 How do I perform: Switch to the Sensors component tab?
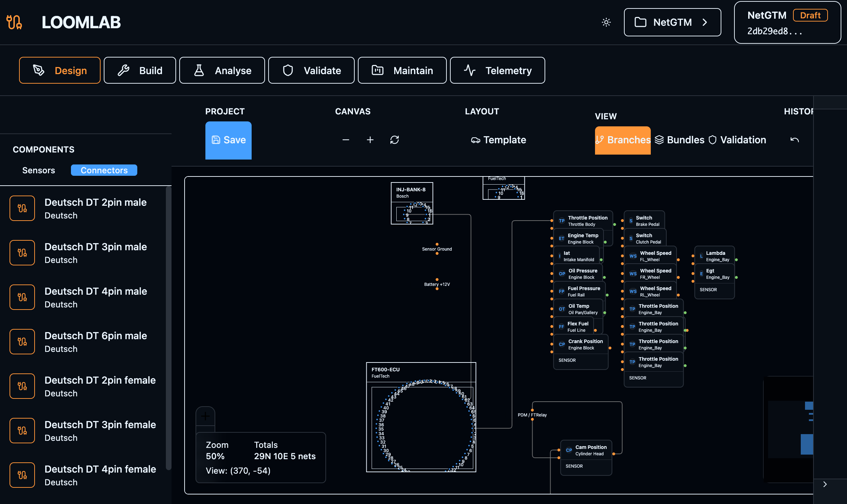coord(38,170)
